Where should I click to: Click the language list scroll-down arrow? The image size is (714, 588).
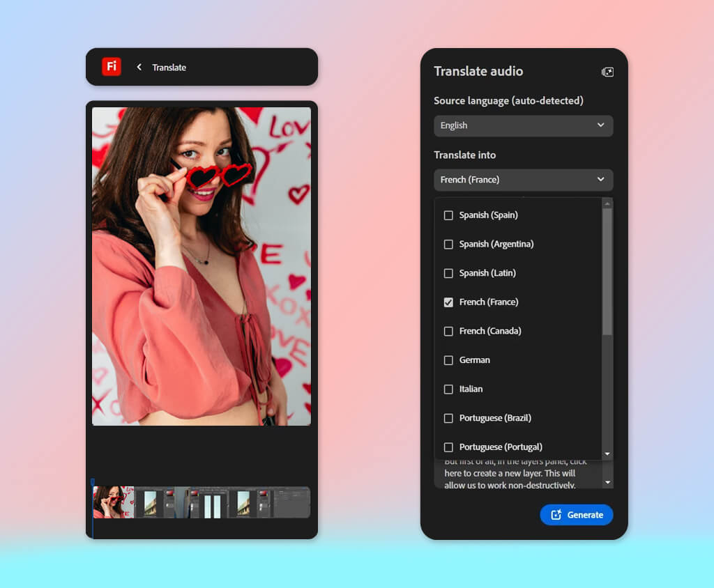click(x=607, y=454)
